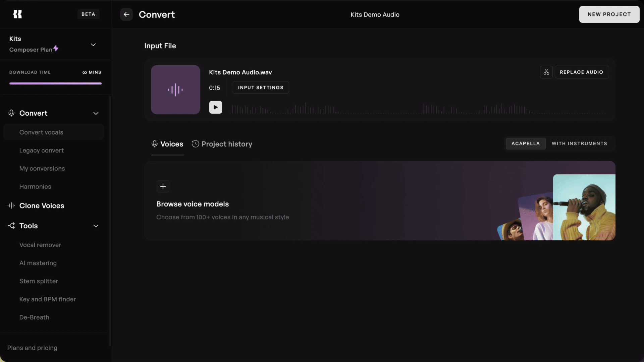The height and width of the screenshot is (362, 644).
Task: Collapse the Tools sidebar section
Action: point(96,226)
